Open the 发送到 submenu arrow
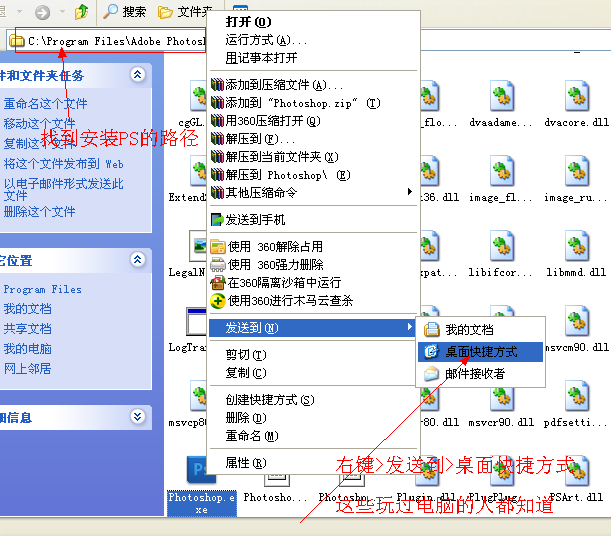 coord(410,326)
